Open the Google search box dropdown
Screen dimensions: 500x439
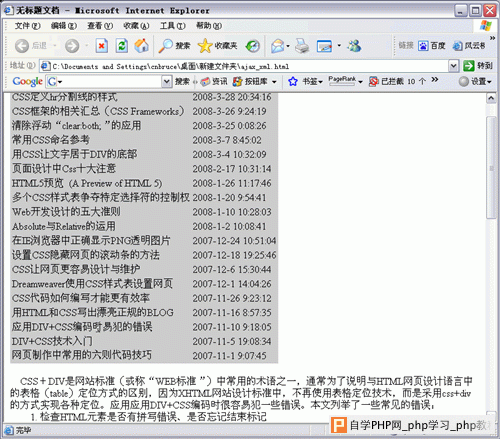click(x=166, y=81)
